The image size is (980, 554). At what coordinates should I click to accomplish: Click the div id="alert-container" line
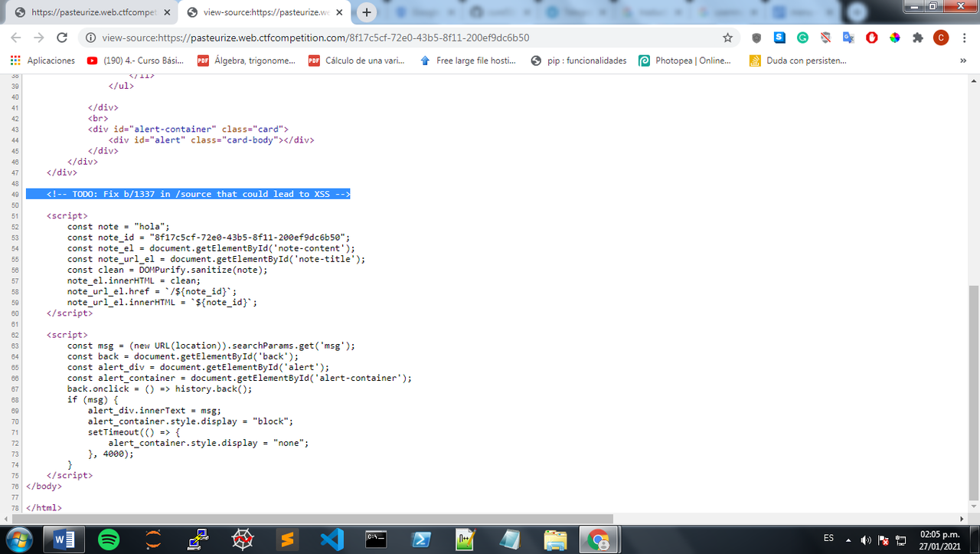188,129
